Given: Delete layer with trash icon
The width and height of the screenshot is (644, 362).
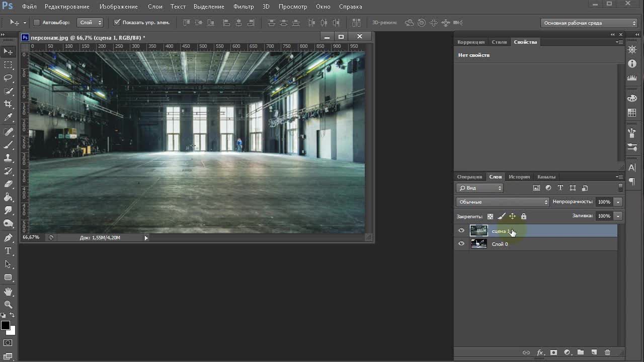Looking at the screenshot, I should (607, 353).
